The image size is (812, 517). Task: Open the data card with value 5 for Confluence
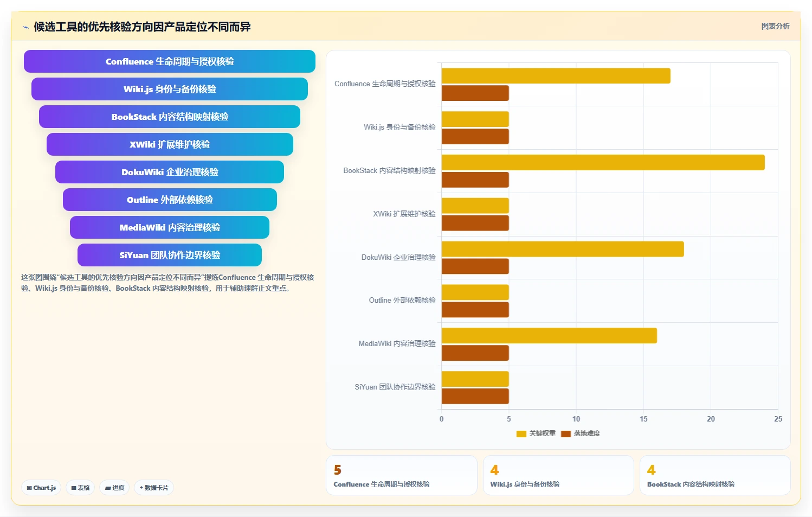[402, 475]
